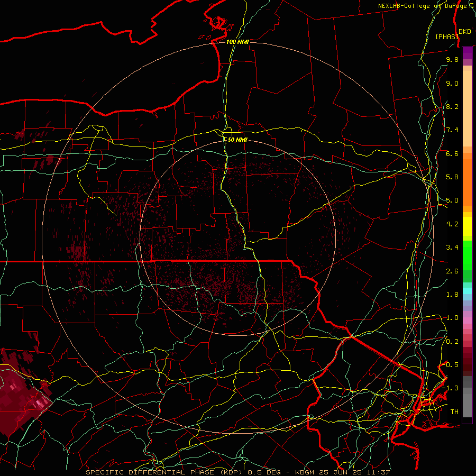Click the 5.8 value on the color scale

pyautogui.click(x=452, y=177)
